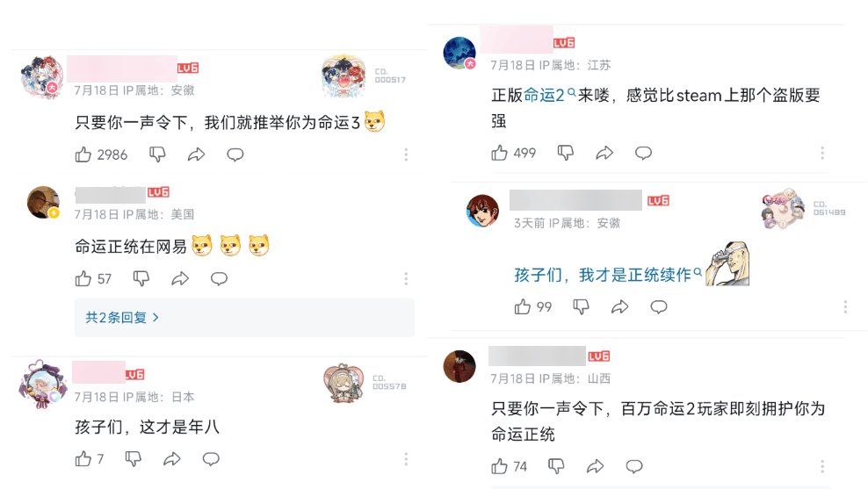Like the comment with 499 likes

(x=499, y=153)
